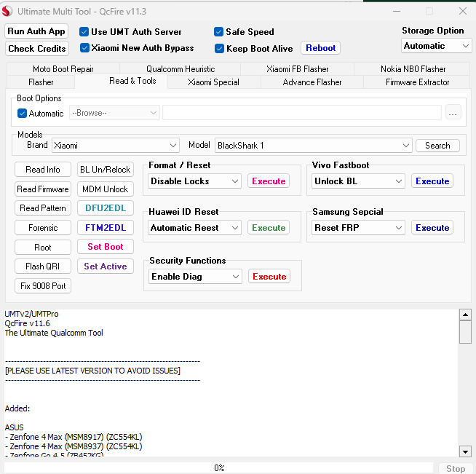476x474 pixels.
Task: Click the Qualcomm logo icon in title bar
Action: [x=8, y=11]
